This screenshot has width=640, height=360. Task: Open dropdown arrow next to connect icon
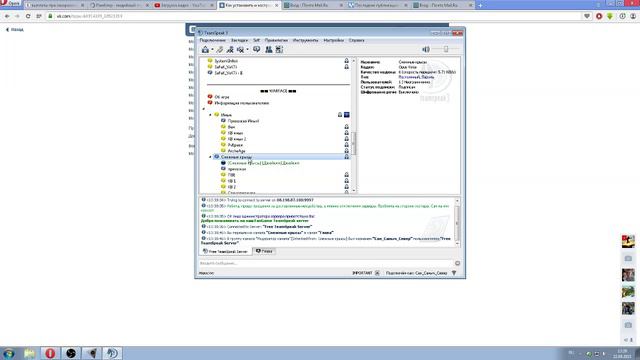(x=212, y=50)
